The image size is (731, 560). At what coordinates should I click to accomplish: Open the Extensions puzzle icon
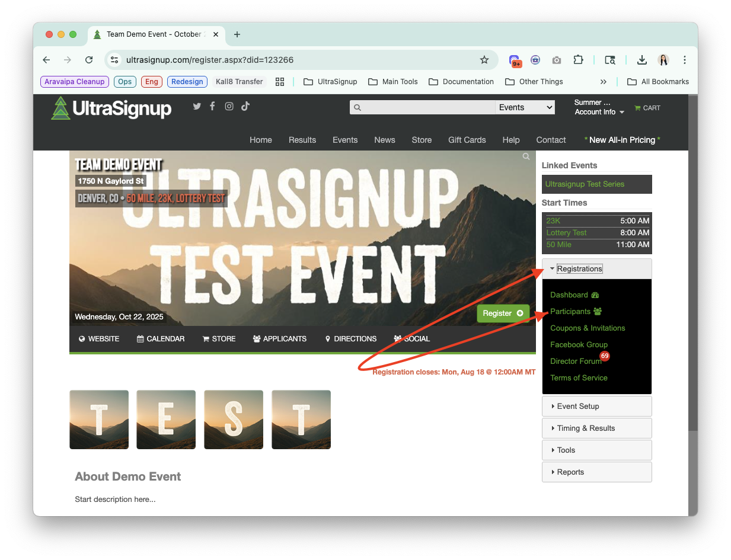[x=578, y=60]
